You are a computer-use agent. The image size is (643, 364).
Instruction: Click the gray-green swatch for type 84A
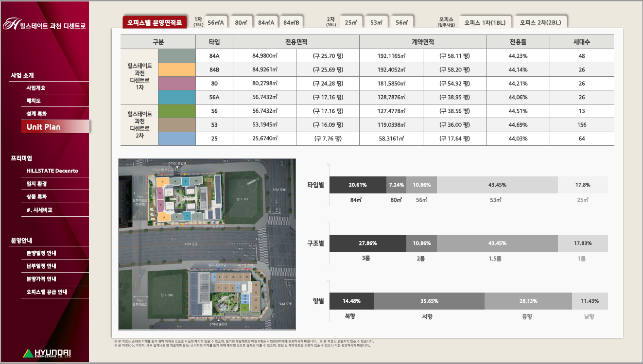(177, 56)
